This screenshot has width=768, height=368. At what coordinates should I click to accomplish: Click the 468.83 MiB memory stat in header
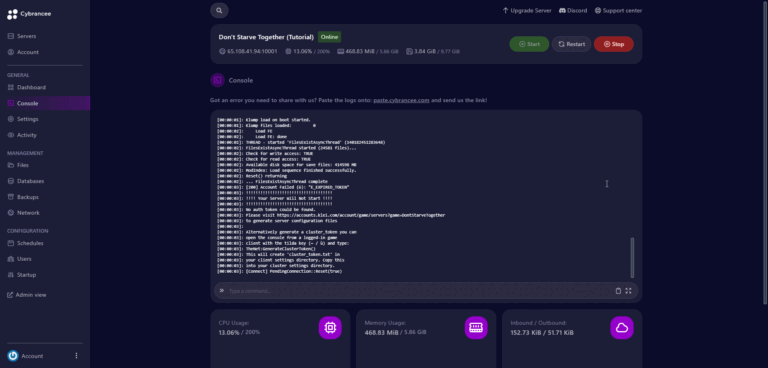pyautogui.click(x=368, y=51)
